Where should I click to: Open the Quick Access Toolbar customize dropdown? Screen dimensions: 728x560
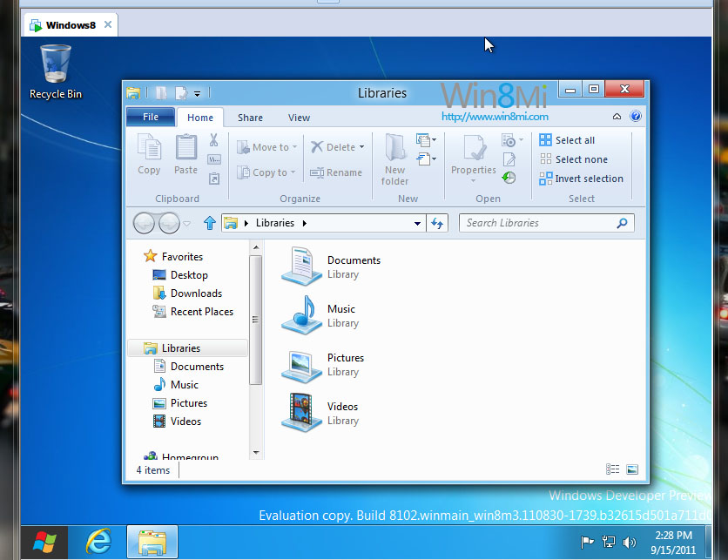(x=198, y=93)
